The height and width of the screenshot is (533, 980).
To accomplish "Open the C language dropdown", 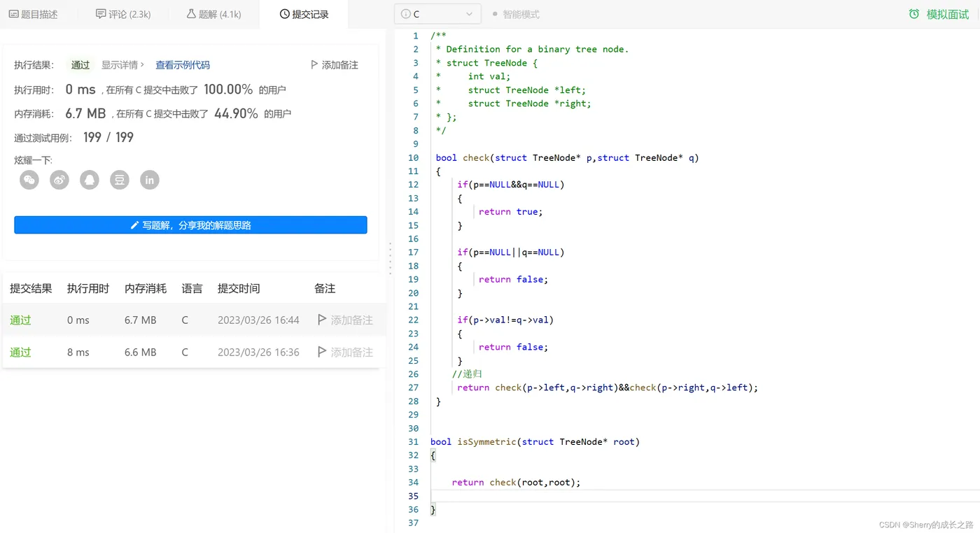I will 437,14.
